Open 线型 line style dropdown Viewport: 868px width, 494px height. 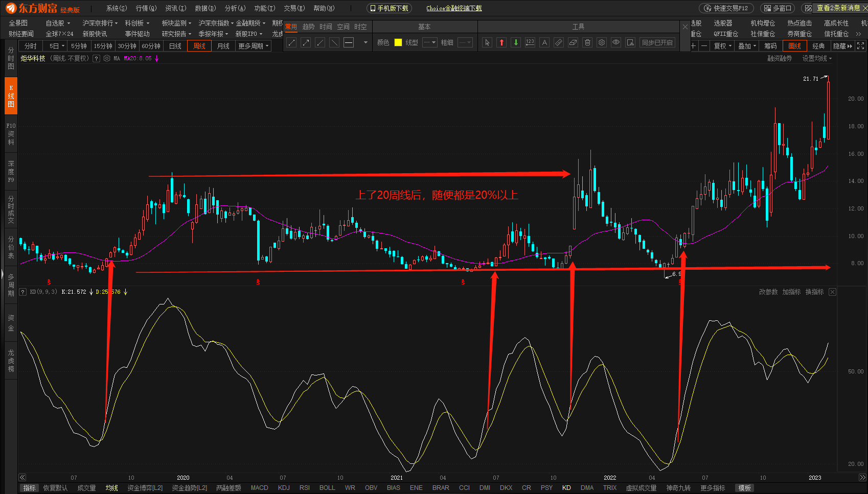[429, 42]
